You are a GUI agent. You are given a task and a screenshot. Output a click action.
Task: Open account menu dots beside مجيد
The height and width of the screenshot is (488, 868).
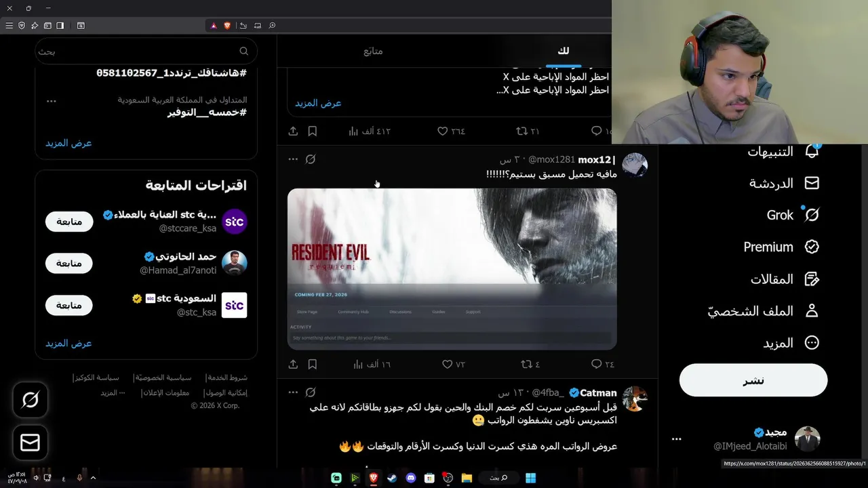click(676, 439)
